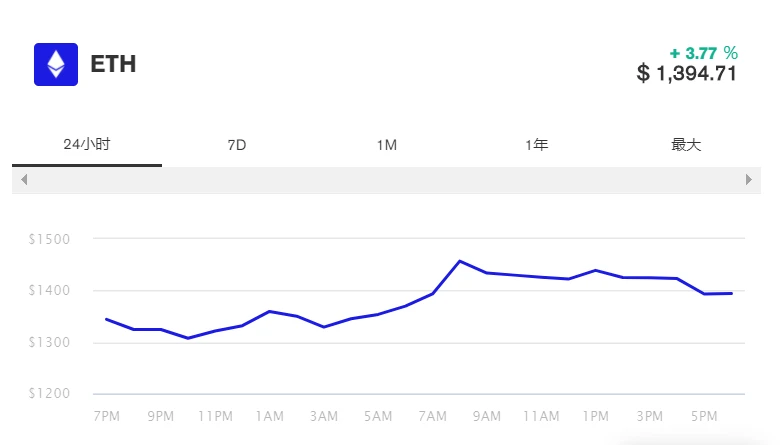Click the chart peak near 8AM
780x445 pixels.
(459, 261)
